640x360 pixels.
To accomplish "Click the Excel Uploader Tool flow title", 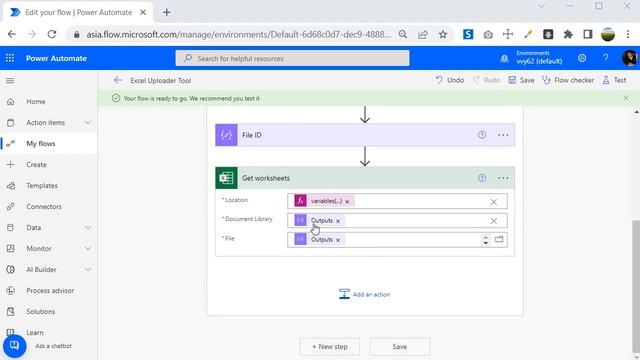I will coord(161,81).
